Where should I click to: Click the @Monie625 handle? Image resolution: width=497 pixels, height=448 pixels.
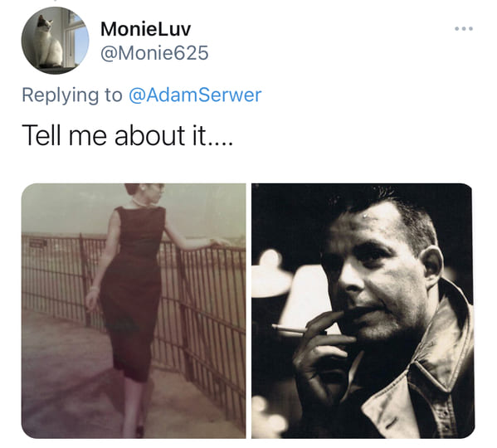(154, 52)
